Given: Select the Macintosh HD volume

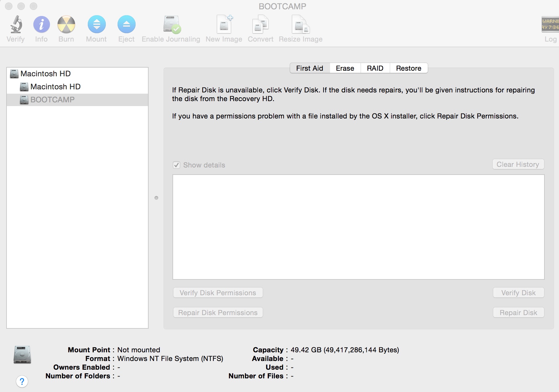Looking at the screenshot, I should pyautogui.click(x=78, y=87).
